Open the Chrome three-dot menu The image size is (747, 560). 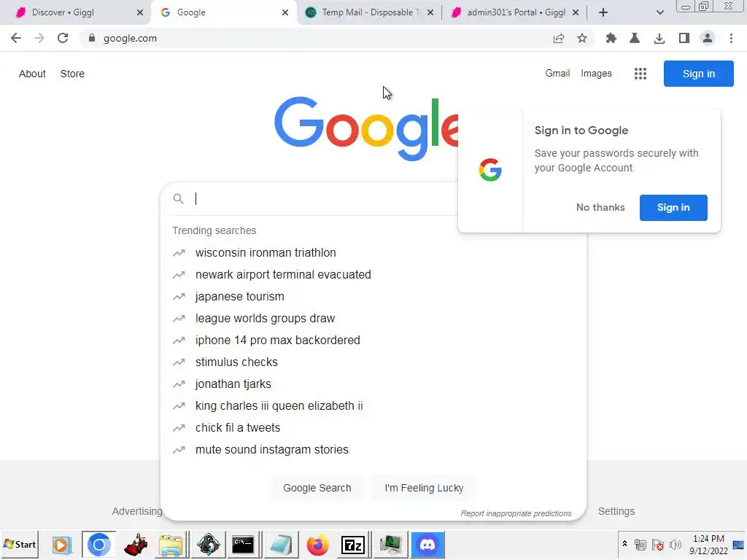731,39
